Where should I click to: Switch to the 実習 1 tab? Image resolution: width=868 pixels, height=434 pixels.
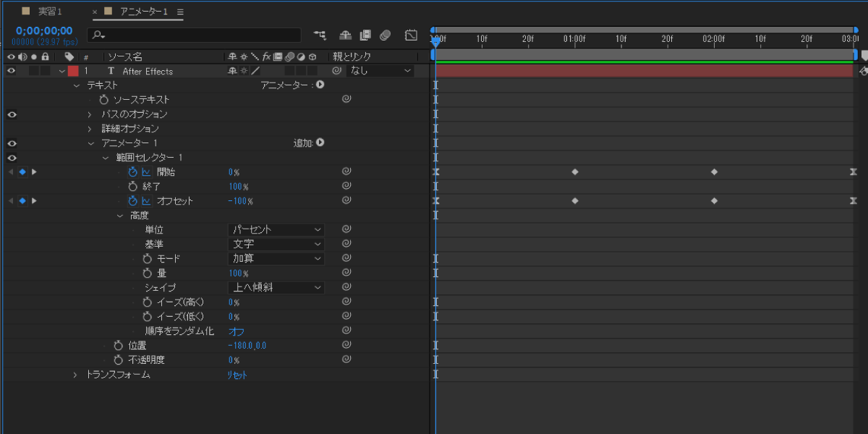(50, 12)
